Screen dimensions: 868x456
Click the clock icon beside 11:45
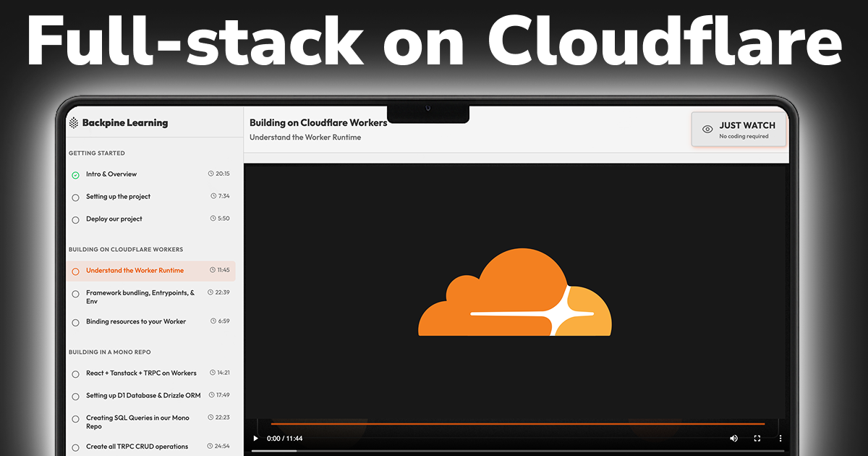point(213,270)
